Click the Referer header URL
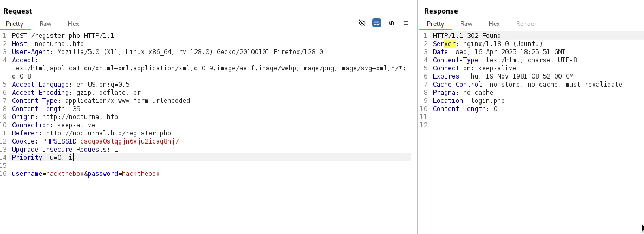Image resolution: width=644 pixels, height=234 pixels. (108, 133)
